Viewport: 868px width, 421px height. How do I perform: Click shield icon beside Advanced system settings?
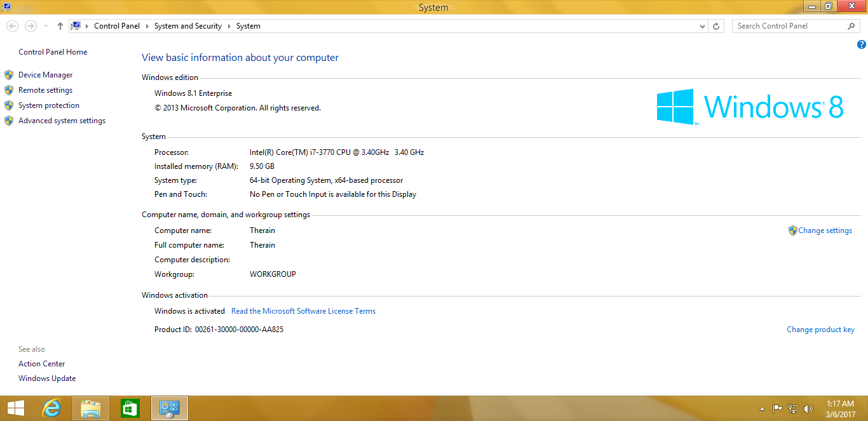9,121
